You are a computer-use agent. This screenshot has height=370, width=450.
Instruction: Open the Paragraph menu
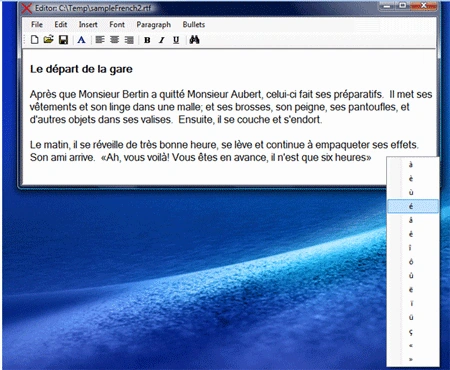154,25
